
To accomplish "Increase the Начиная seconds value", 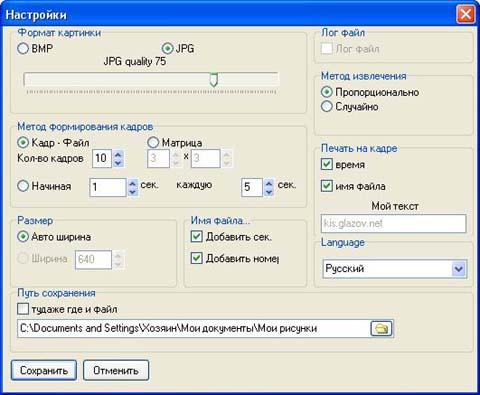I will click(133, 183).
